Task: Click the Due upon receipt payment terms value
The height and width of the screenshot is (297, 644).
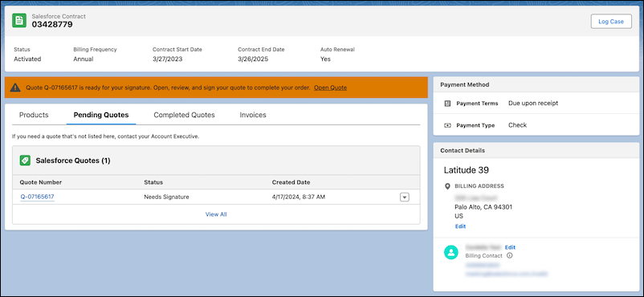Action: 533,103
